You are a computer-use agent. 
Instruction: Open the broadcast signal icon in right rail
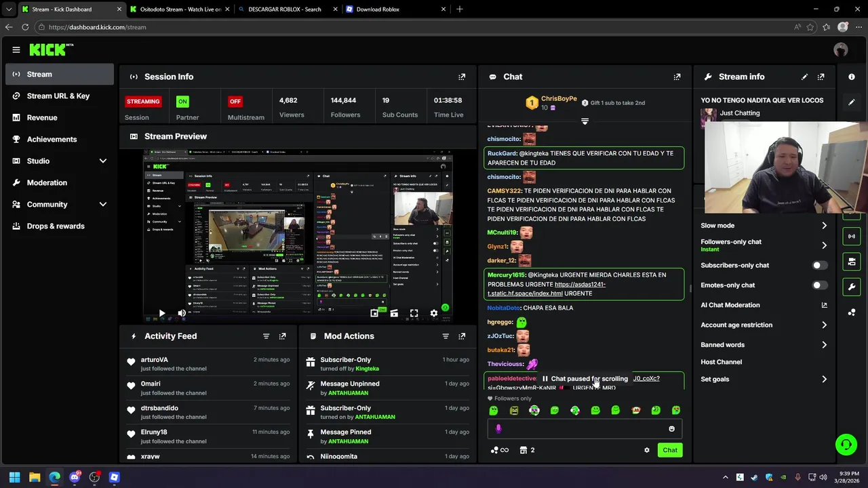(852, 237)
